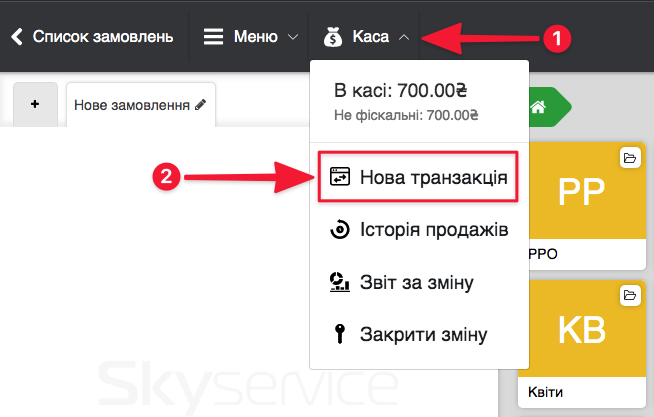The image size is (654, 417).
Task: Click the hamburger icon beside Меню
Action: pos(213,37)
